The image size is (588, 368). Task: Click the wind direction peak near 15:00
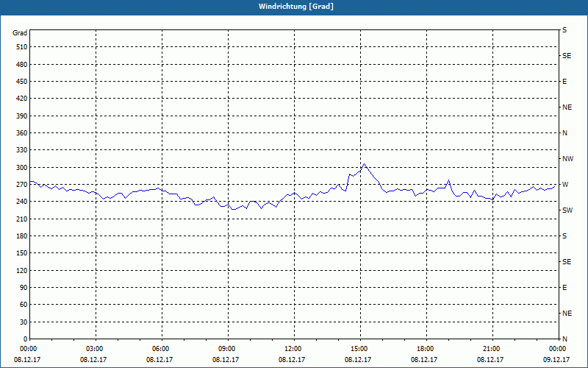364,164
